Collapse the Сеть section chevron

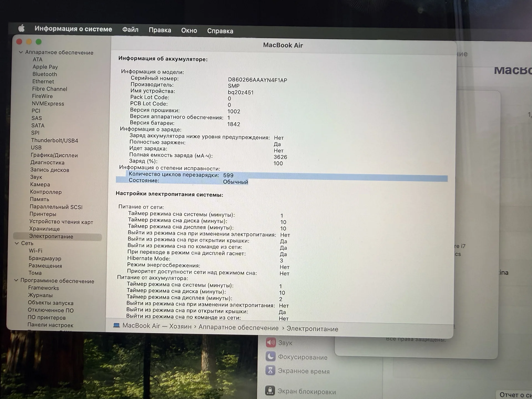click(x=17, y=243)
